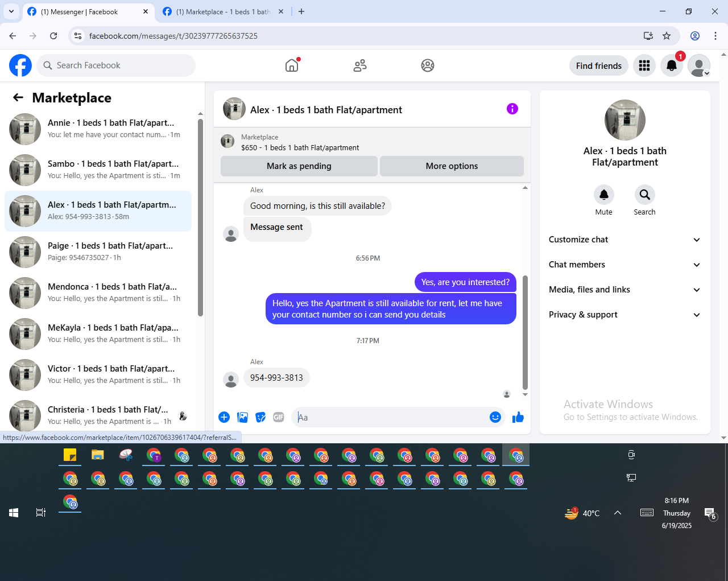Image resolution: width=728 pixels, height=581 pixels.
Task: Switch to the Messenger | Facebook tab
Action: (88, 11)
